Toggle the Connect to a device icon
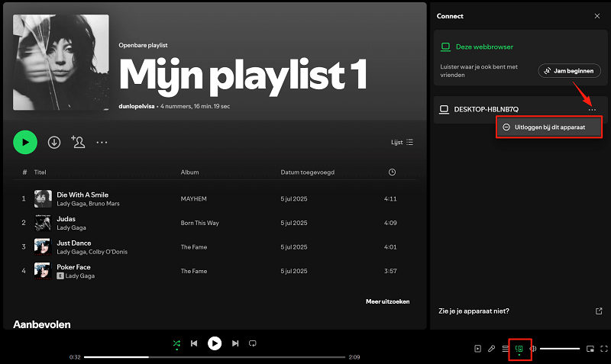 coord(519,349)
